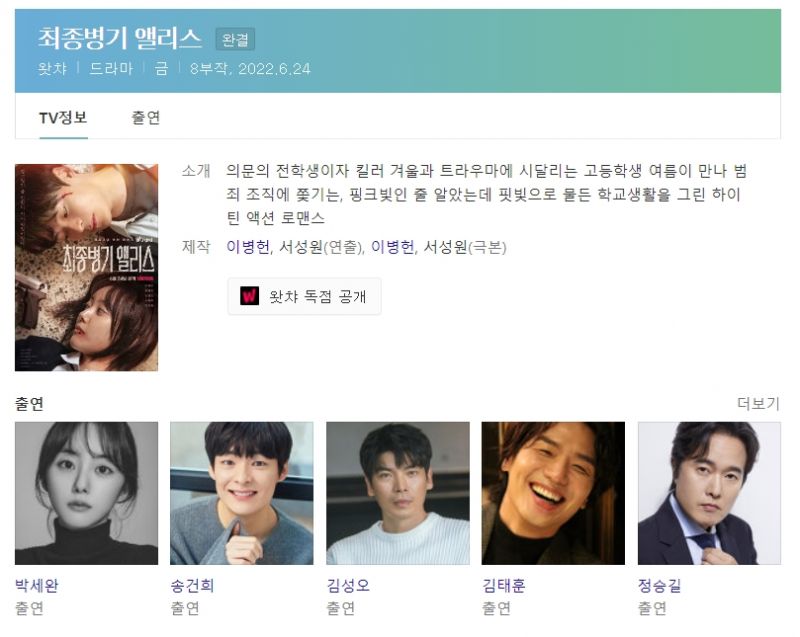Click the Watcha logo icon
Image resolution: width=800 pixels, height=637 pixels.
[249, 296]
